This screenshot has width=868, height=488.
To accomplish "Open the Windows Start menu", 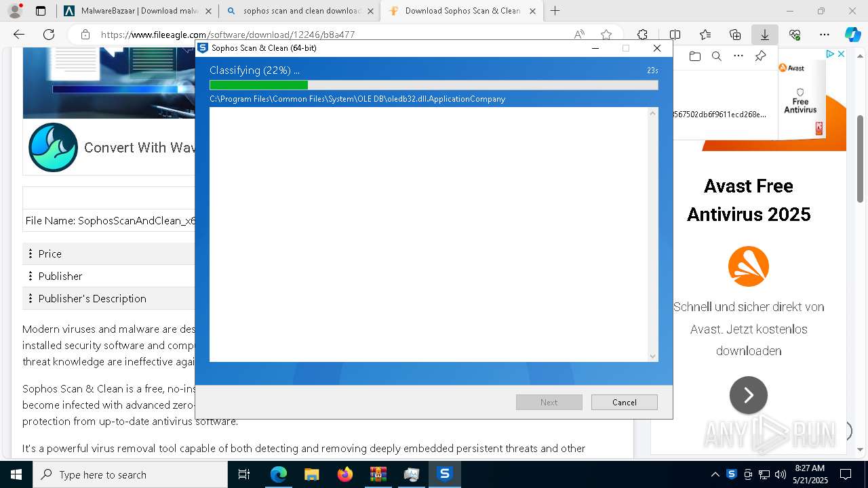I will tap(16, 474).
